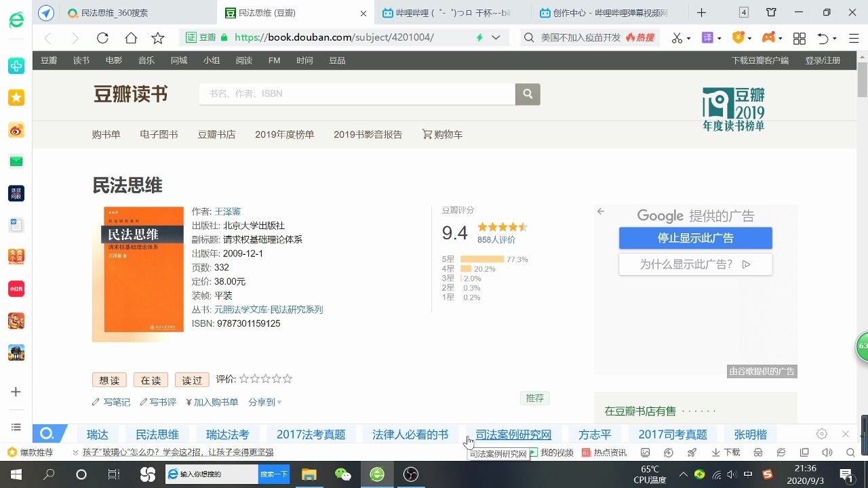Viewport: 868px width, 488px height.
Task: Open 电子图书 navigation item
Action: click(x=159, y=134)
